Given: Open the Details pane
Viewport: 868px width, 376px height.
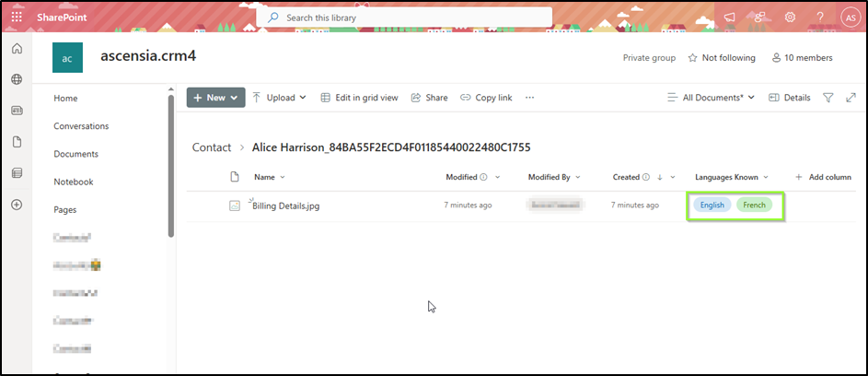Looking at the screenshot, I should click(789, 98).
